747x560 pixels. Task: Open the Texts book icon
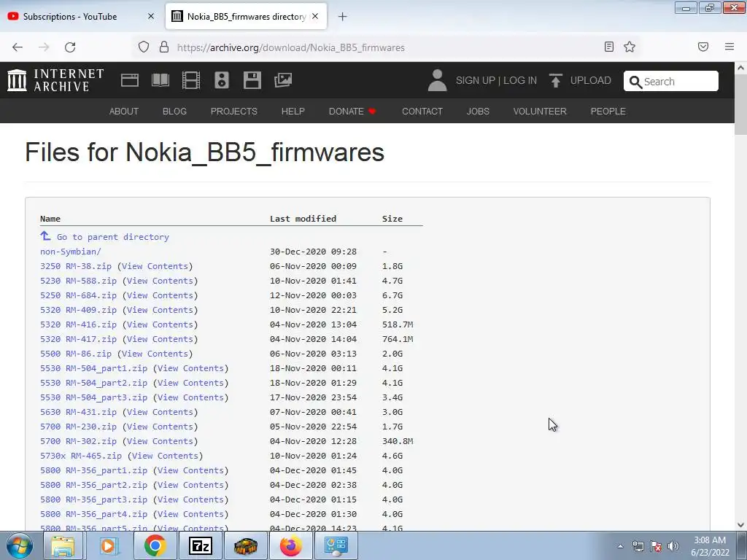pos(160,80)
